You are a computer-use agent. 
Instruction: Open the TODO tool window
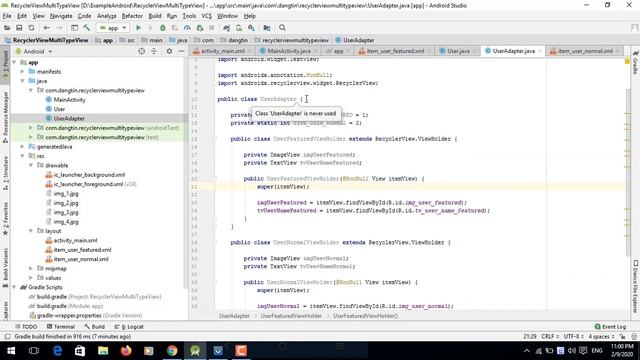tap(26, 327)
